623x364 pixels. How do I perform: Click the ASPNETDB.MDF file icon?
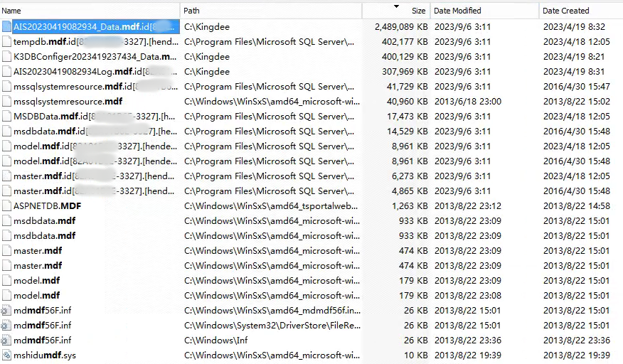(x=6, y=206)
